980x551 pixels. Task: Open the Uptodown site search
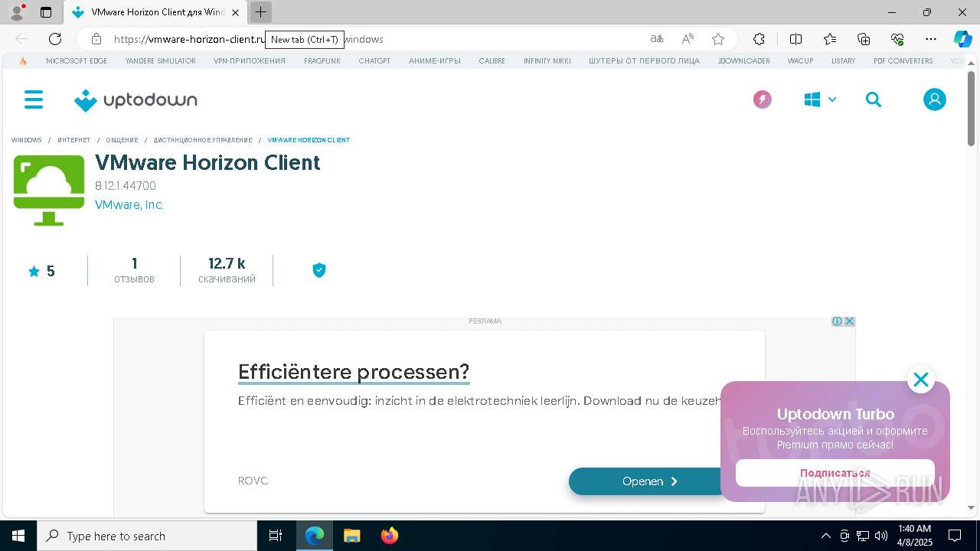click(874, 99)
